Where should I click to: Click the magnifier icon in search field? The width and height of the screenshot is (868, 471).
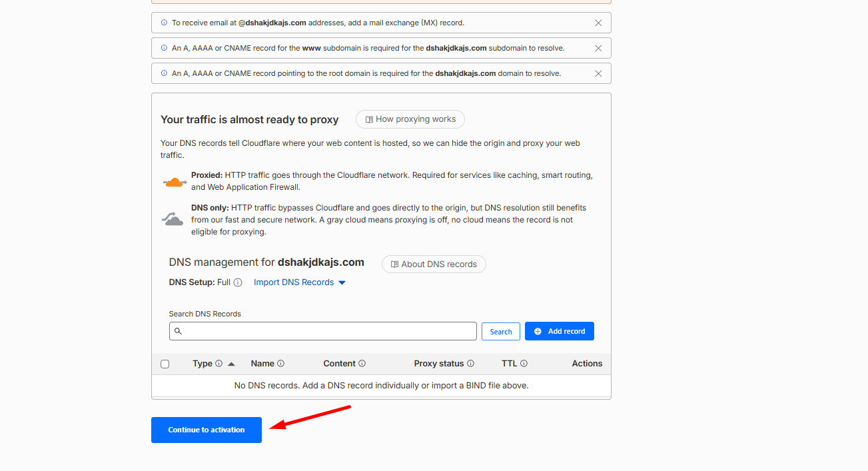point(178,331)
